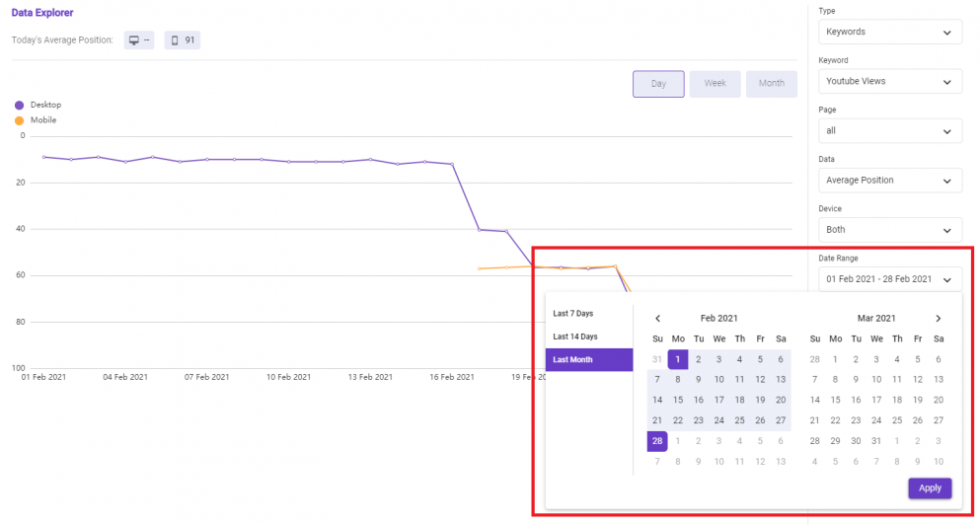The height and width of the screenshot is (525, 980).
Task: Go to previous month in calendar
Action: (x=657, y=318)
